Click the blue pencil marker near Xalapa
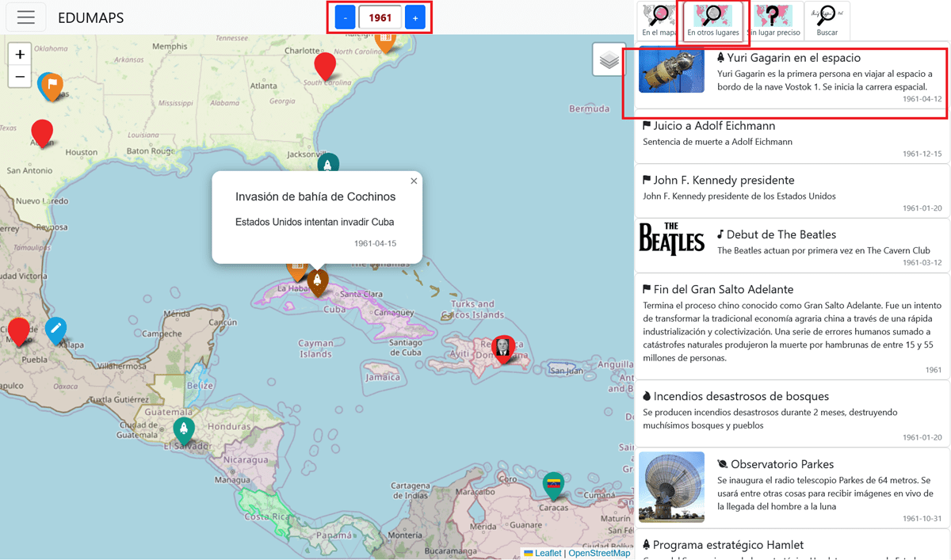 point(55,328)
